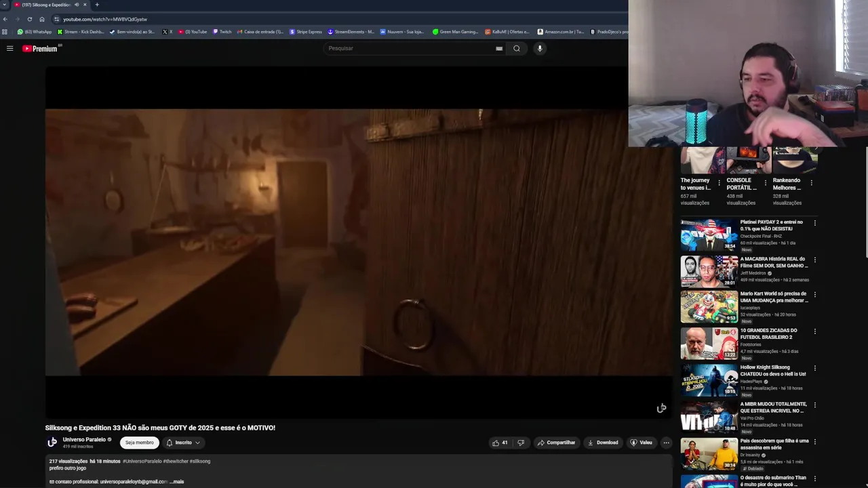Open Caixa de entrada bookmark

260,31
